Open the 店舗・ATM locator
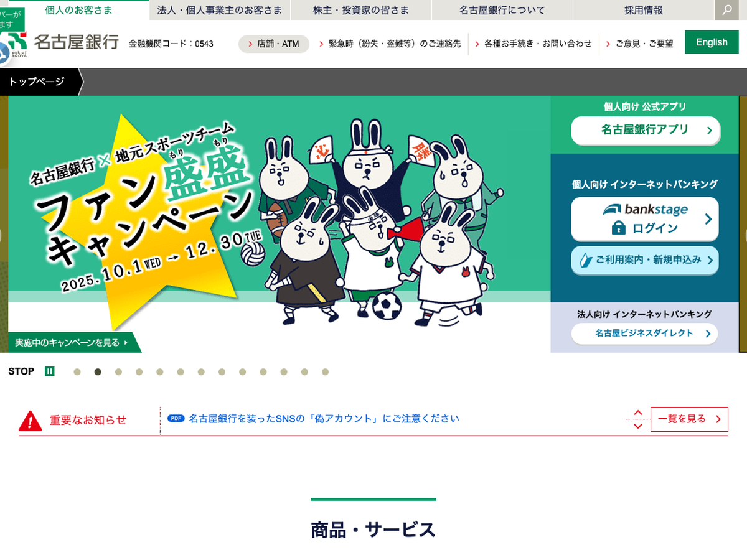The width and height of the screenshot is (747, 560). click(x=274, y=44)
